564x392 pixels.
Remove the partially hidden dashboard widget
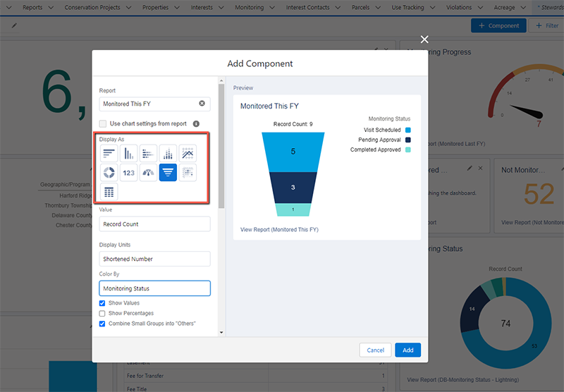coord(480,169)
